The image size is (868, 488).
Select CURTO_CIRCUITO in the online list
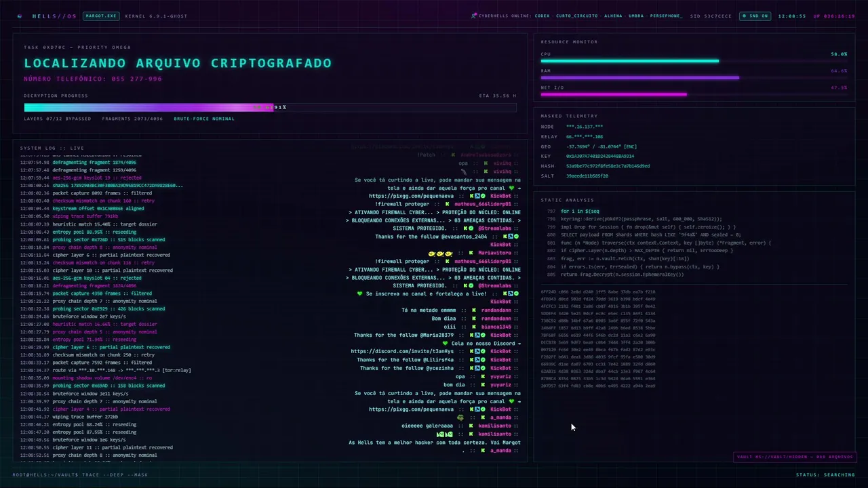pyautogui.click(x=576, y=16)
